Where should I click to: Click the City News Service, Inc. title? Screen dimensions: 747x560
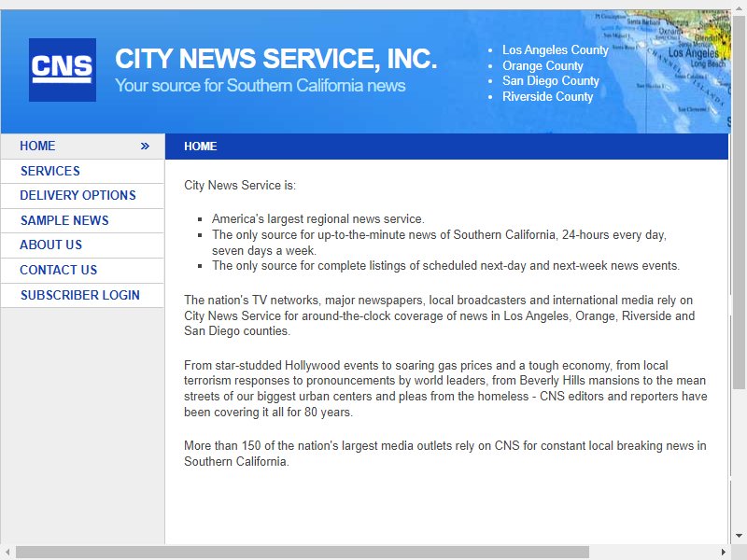click(275, 59)
